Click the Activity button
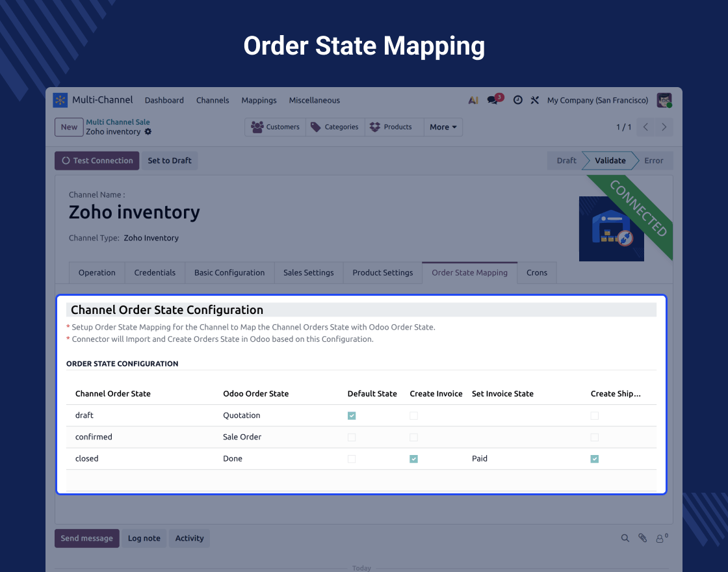This screenshot has width=728, height=572. point(189,538)
